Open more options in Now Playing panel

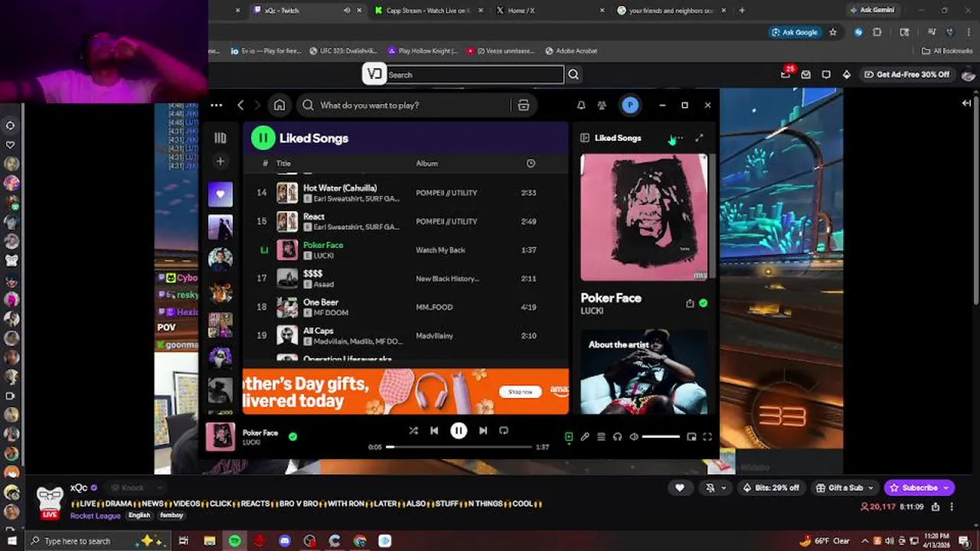[x=678, y=139]
